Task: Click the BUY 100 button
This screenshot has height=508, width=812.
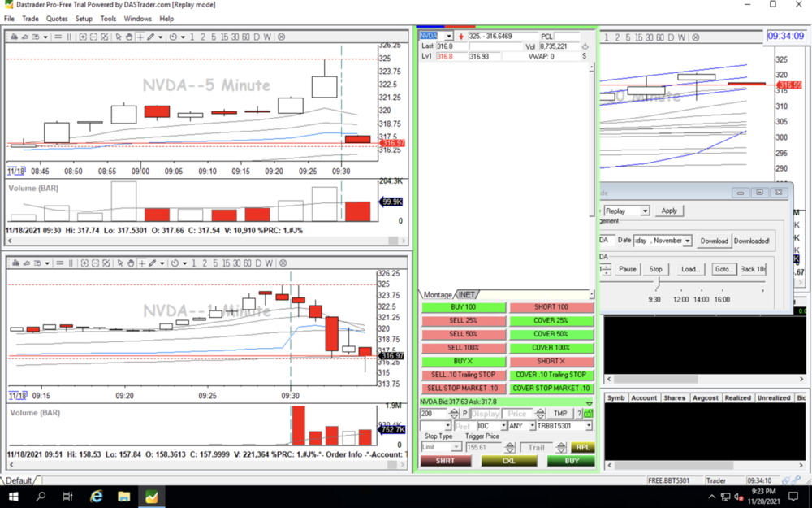Action: 463,307
